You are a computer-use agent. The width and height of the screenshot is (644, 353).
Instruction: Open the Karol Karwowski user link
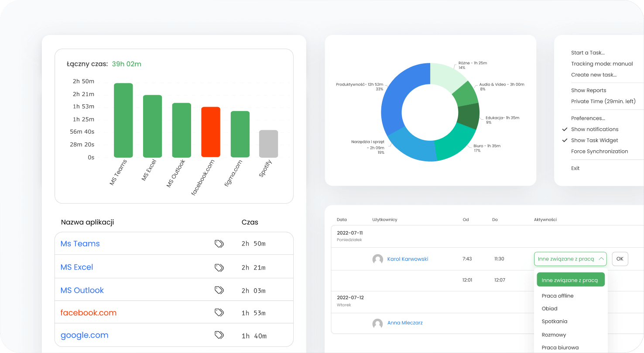point(408,259)
